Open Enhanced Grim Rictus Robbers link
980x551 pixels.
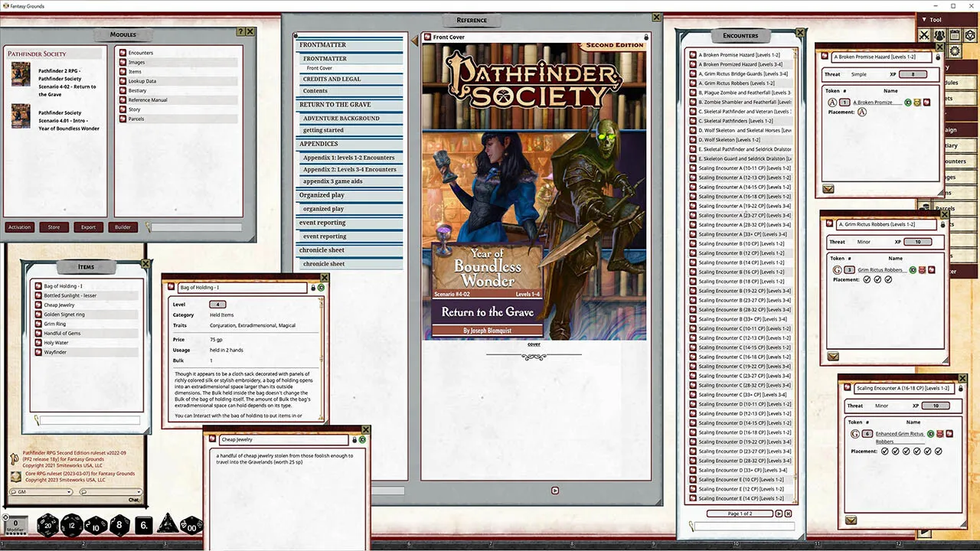(x=900, y=437)
